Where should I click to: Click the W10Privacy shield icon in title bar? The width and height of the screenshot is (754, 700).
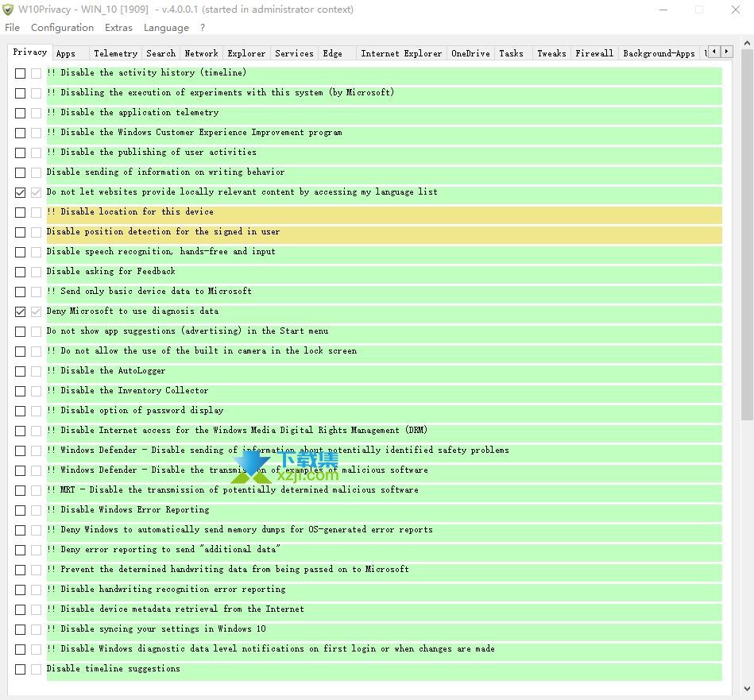[8, 9]
